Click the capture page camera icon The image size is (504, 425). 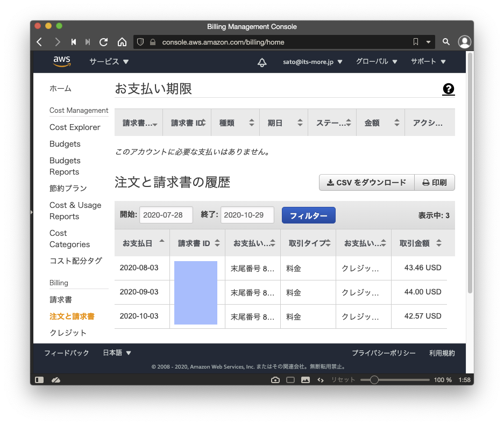pyautogui.click(x=275, y=380)
